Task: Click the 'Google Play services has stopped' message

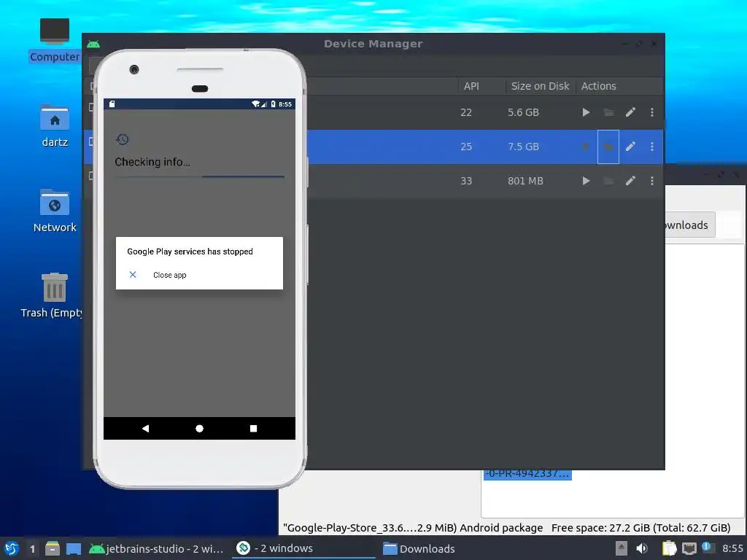Action: [190, 252]
